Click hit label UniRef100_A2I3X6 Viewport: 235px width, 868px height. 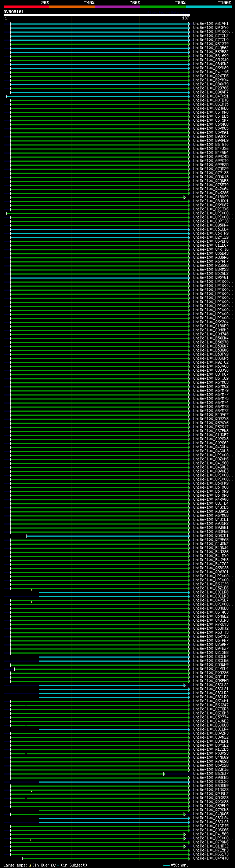[x=211, y=209]
